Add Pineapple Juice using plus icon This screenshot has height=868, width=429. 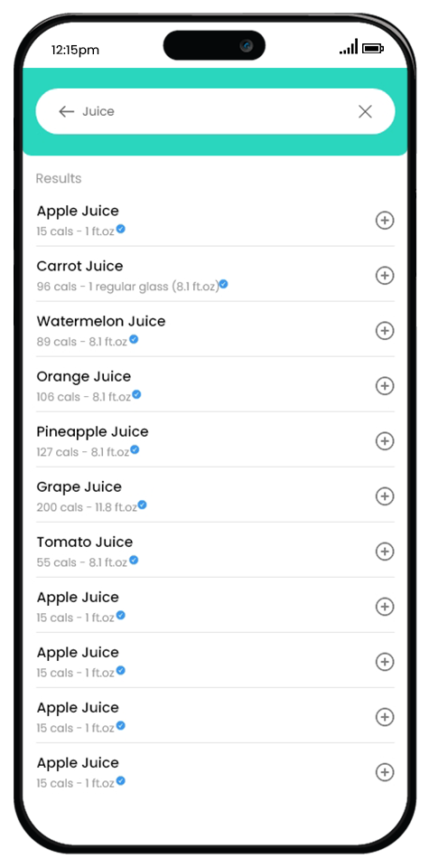tap(385, 441)
